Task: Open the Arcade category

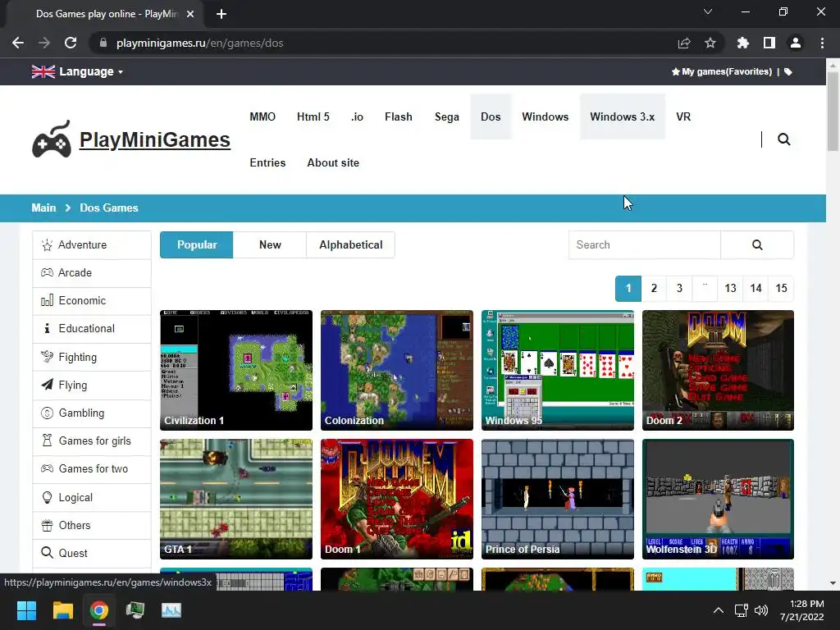Action: point(92,272)
